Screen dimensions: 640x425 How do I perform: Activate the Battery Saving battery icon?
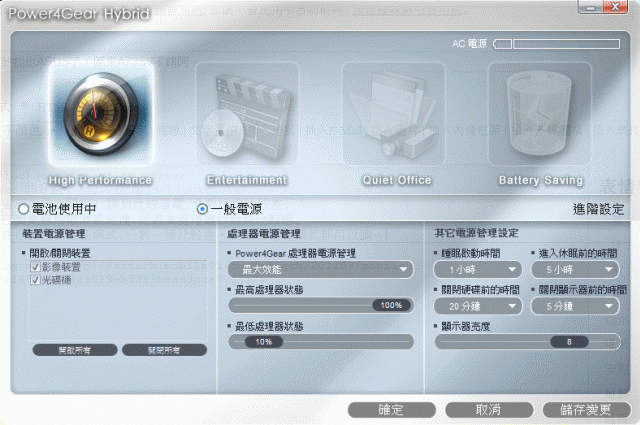click(x=540, y=113)
